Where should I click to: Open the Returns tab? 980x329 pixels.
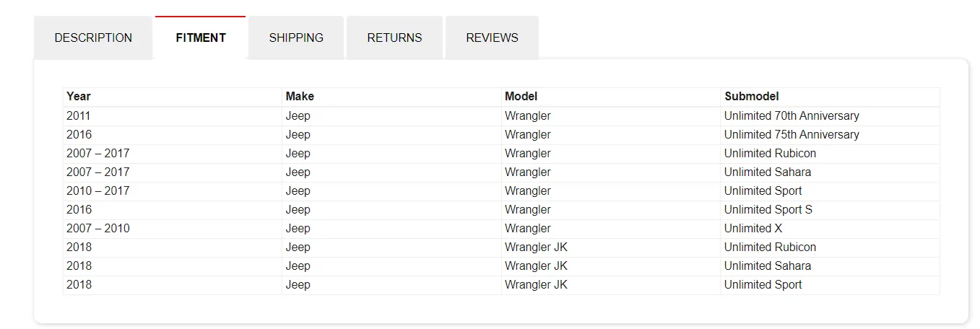394,38
